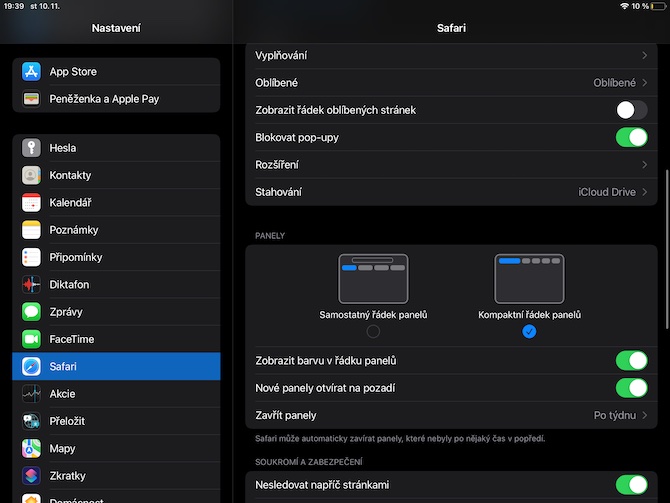
Task: Open Vyplňování chevron
Action: point(644,56)
